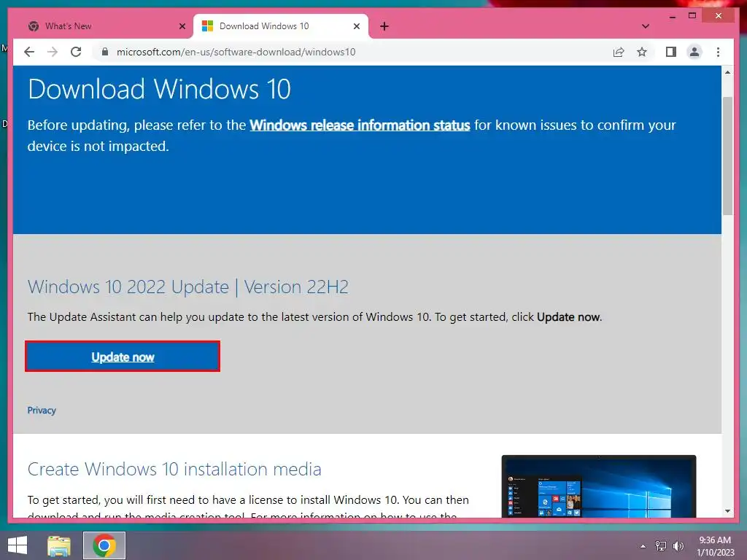Click the Chrome taskbar icon
The image size is (747, 560).
(x=104, y=545)
